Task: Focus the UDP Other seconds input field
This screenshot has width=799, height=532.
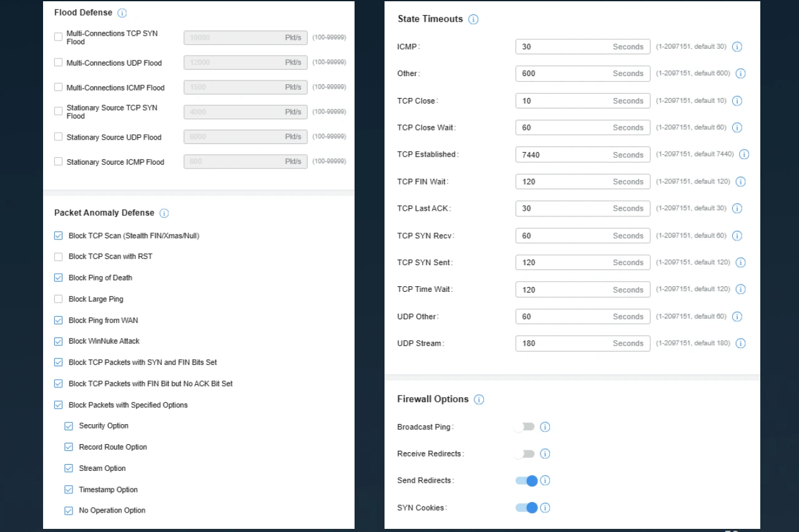Action: (562, 317)
